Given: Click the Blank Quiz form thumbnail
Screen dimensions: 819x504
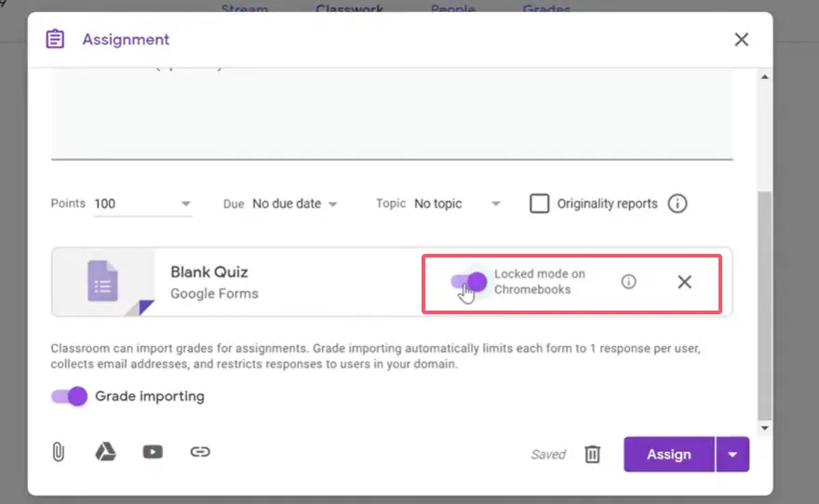Looking at the screenshot, I should [103, 282].
